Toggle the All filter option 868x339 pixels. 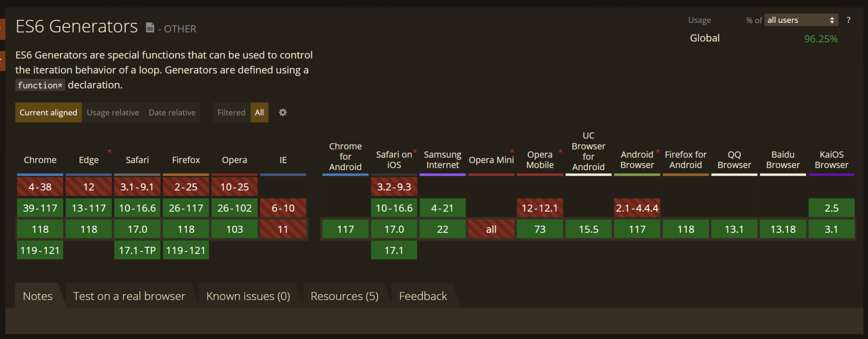259,113
